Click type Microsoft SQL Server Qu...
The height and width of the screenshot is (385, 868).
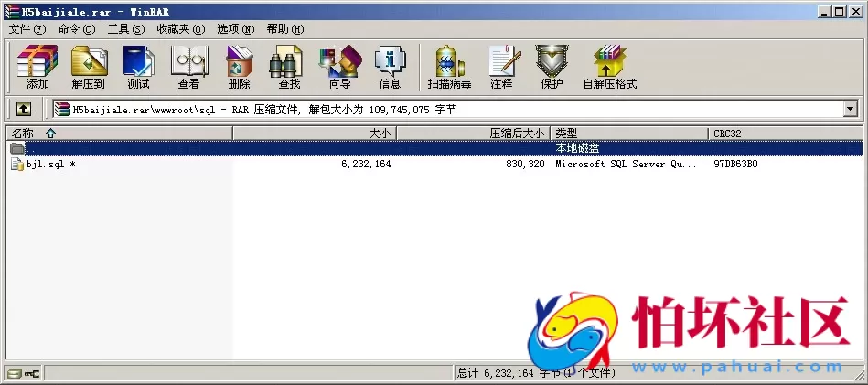pyautogui.click(x=626, y=165)
